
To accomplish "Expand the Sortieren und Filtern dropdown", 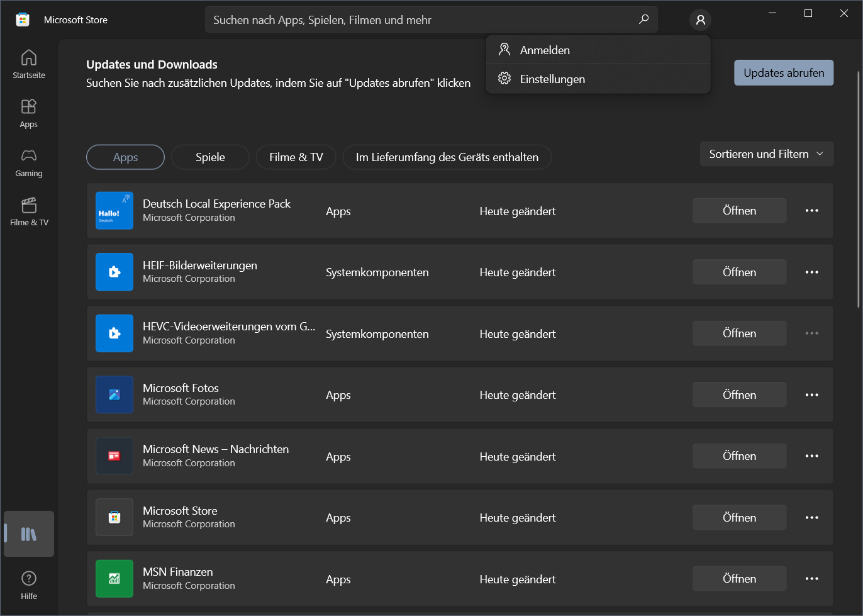I will point(766,154).
